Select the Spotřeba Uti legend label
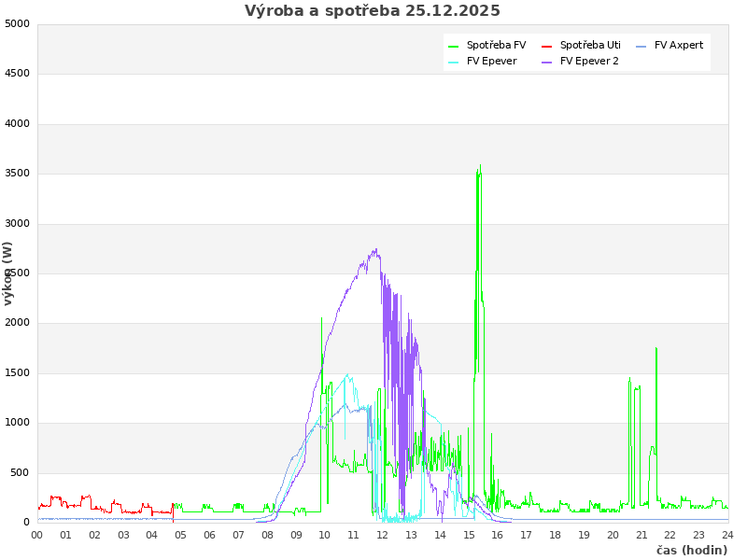The height and width of the screenshot is (560, 747). click(x=590, y=45)
